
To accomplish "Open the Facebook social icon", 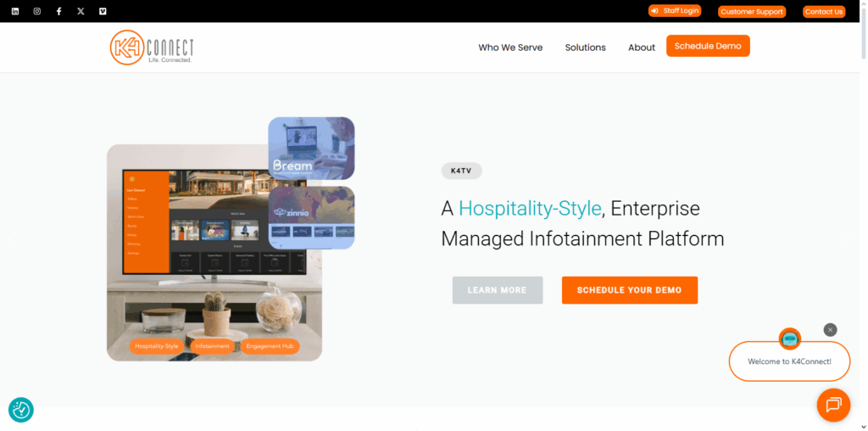I will coord(58,11).
